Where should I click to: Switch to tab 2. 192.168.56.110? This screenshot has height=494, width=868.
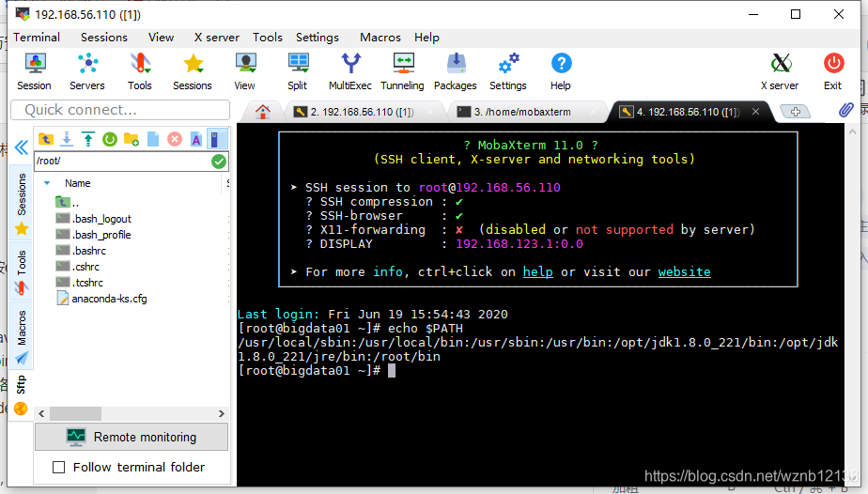pyautogui.click(x=363, y=112)
